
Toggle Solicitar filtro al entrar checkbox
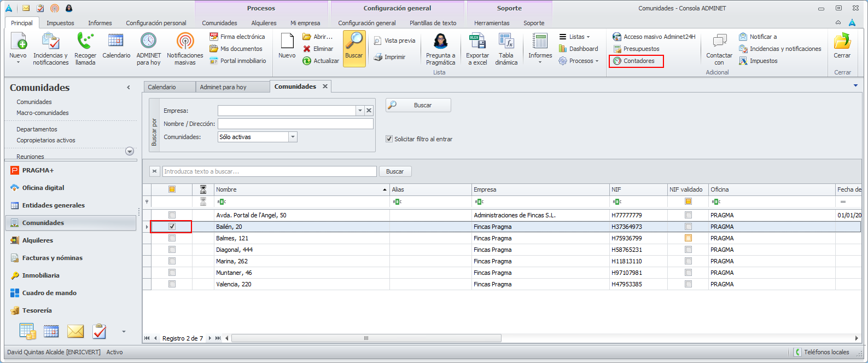[389, 139]
